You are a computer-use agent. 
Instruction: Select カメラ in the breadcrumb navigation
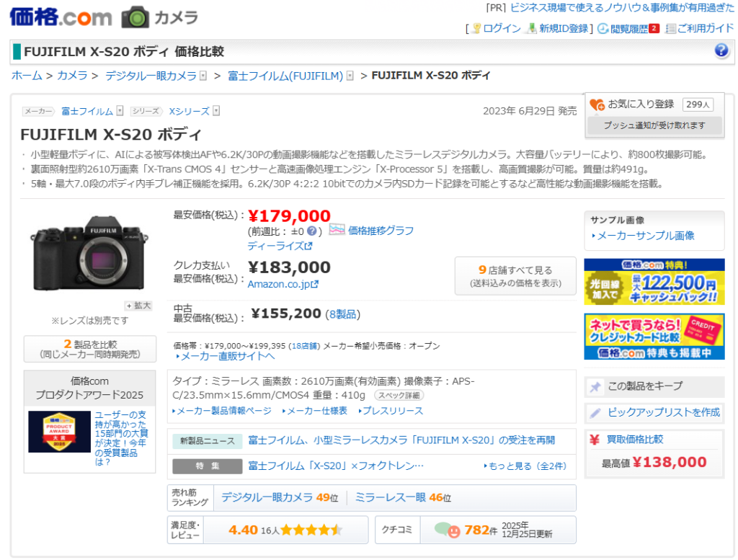tap(72, 76)
